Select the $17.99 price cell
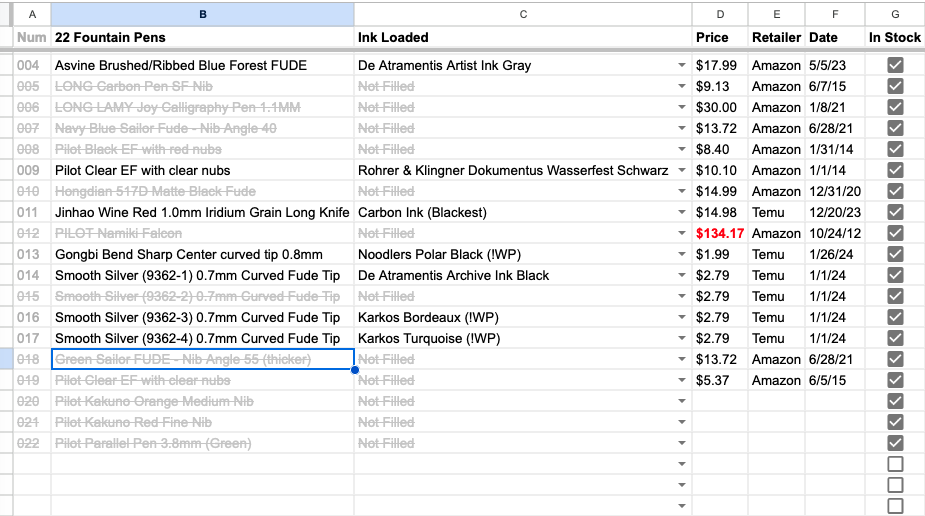 [x=720, y=65]
